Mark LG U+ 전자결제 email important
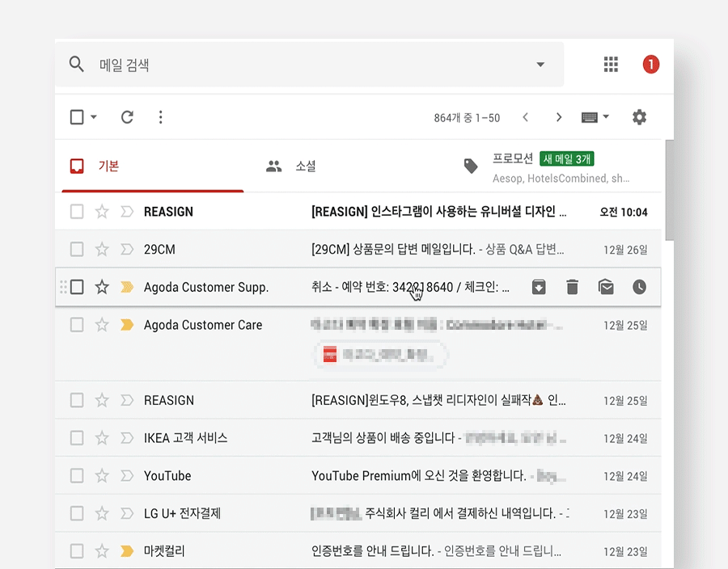 127,513
